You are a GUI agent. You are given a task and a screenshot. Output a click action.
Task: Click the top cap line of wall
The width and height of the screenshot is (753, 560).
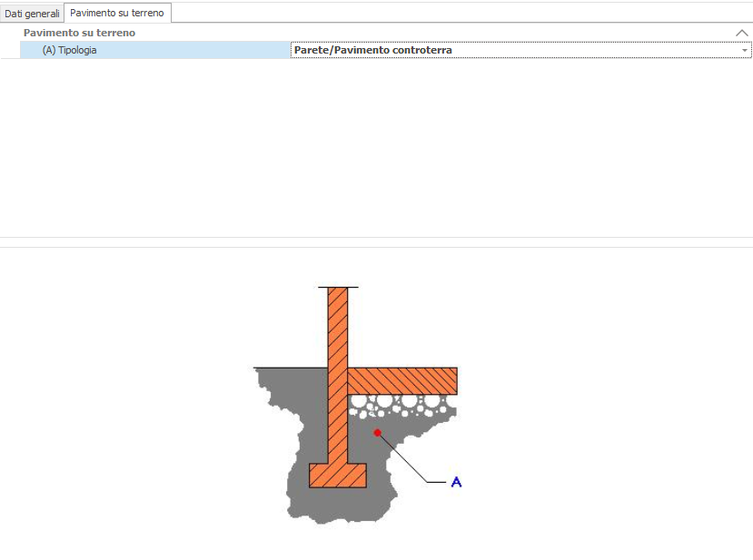click(337, 287)
